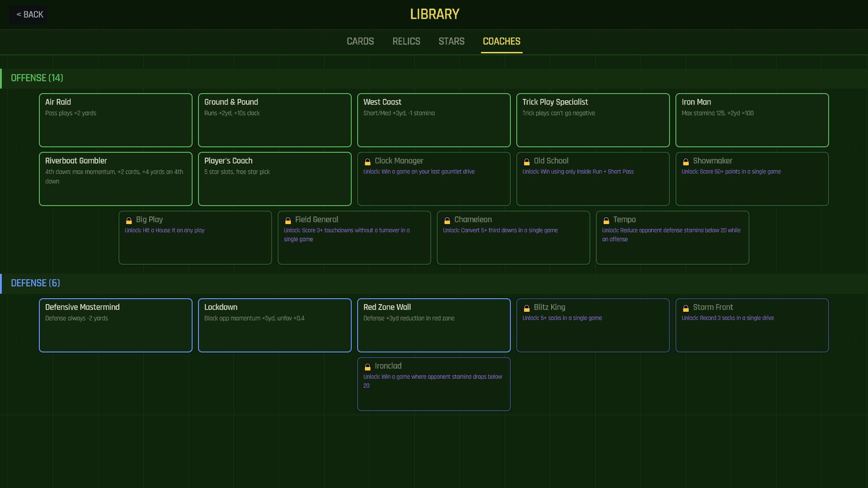
Task: Click the Defensive Mastermind coach card
Action: pyautogui.click(x=115, y=325)
